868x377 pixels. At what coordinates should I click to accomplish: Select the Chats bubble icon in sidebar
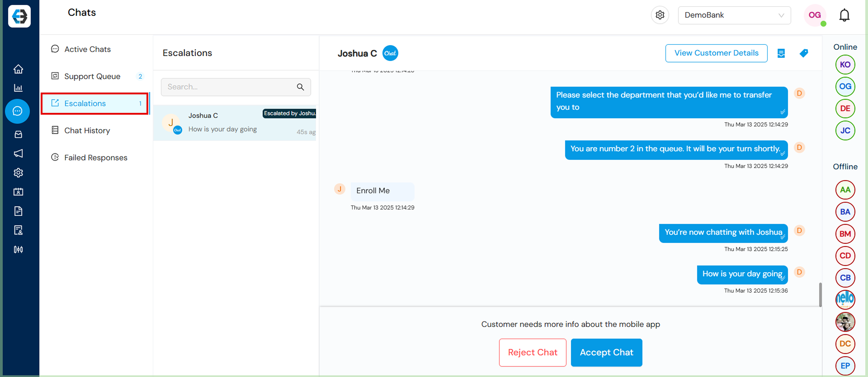17,111
